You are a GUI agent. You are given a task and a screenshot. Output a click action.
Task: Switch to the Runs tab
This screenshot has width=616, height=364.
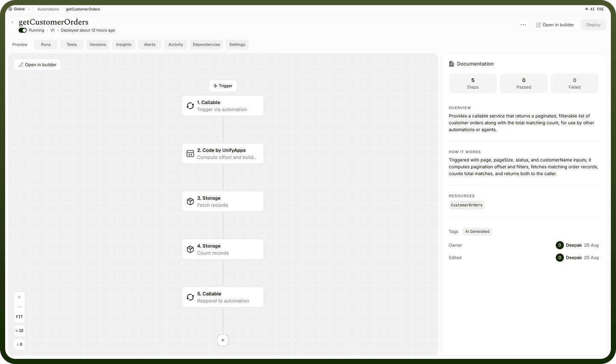pyautogui.click(x=46, y=44)
